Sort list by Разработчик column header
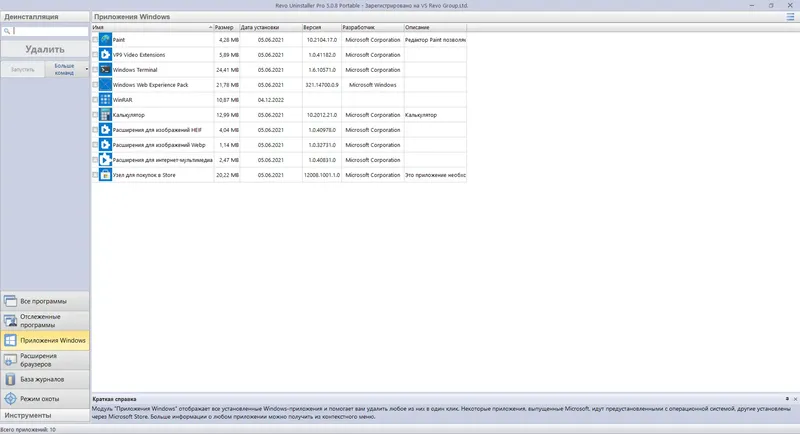800x434 pixels. tap(372, 27)
